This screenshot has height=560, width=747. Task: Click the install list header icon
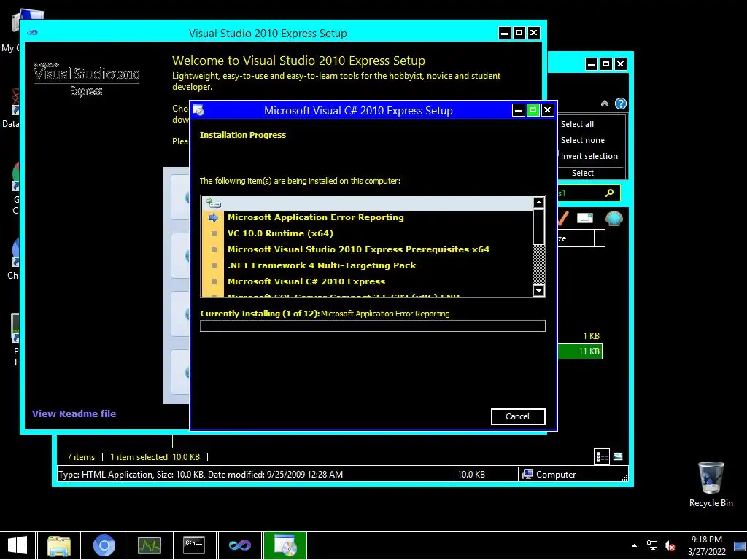[x=214, y=203]
